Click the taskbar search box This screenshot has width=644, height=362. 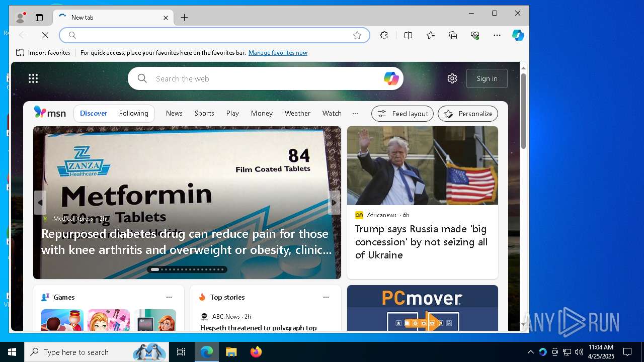(x=97, y=352)
